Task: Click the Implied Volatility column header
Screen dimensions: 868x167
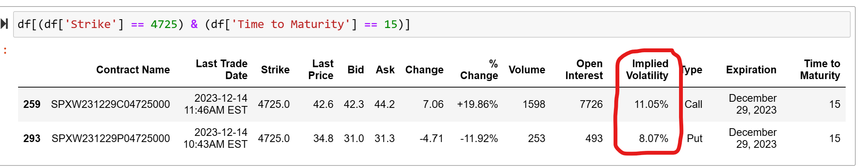Action: point(647,69)
